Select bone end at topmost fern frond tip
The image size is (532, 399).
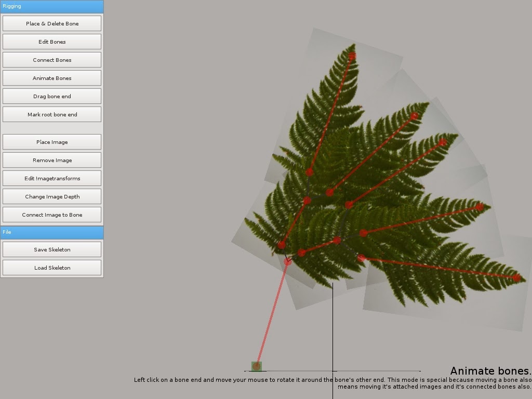pyautogui.click(x=352, y=56)
